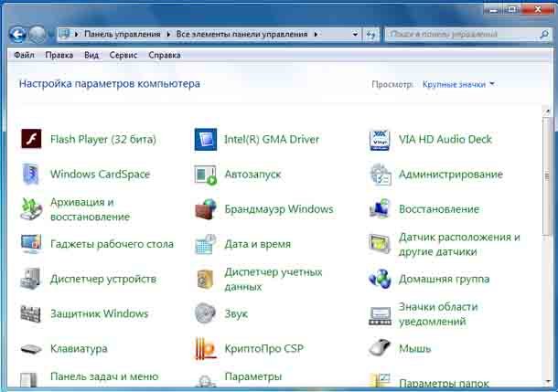Click the Панель задач и меню link
This screenshot has height=392, width=558.
click(x=104, y=376)
